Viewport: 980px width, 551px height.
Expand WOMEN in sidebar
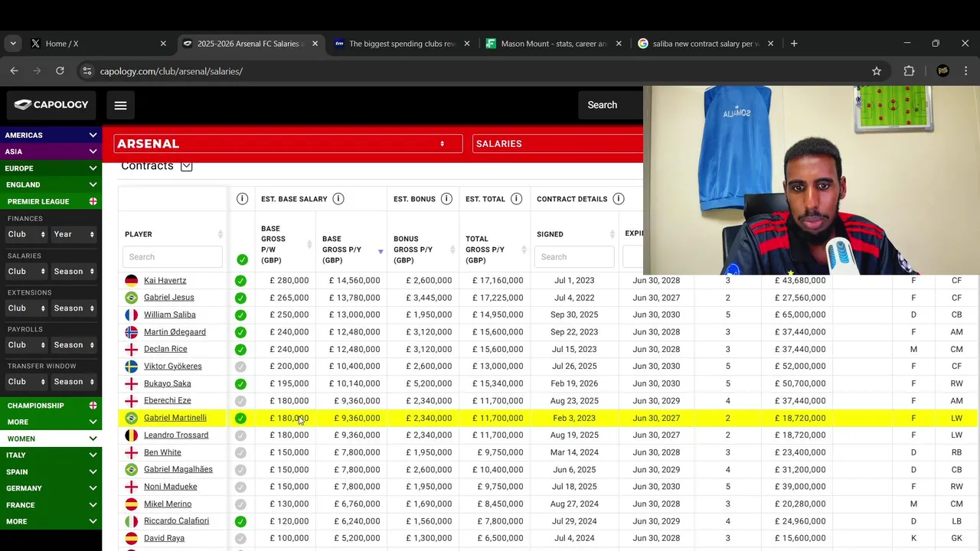click(51, 439)
